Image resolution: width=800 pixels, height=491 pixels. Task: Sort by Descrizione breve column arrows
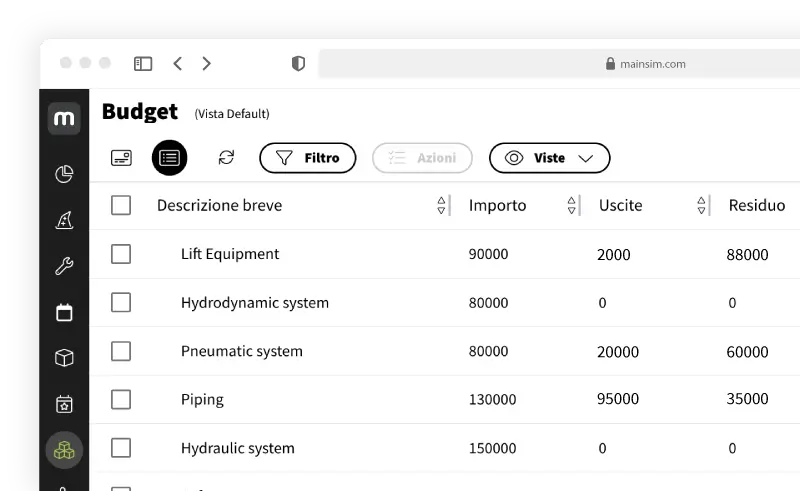(441, 205)
